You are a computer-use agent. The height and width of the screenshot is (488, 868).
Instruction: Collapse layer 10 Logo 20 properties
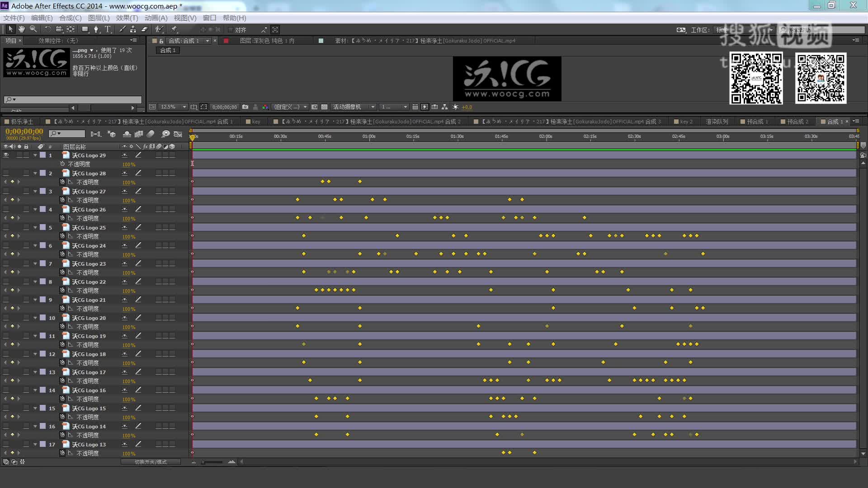(x=35, y=318)
